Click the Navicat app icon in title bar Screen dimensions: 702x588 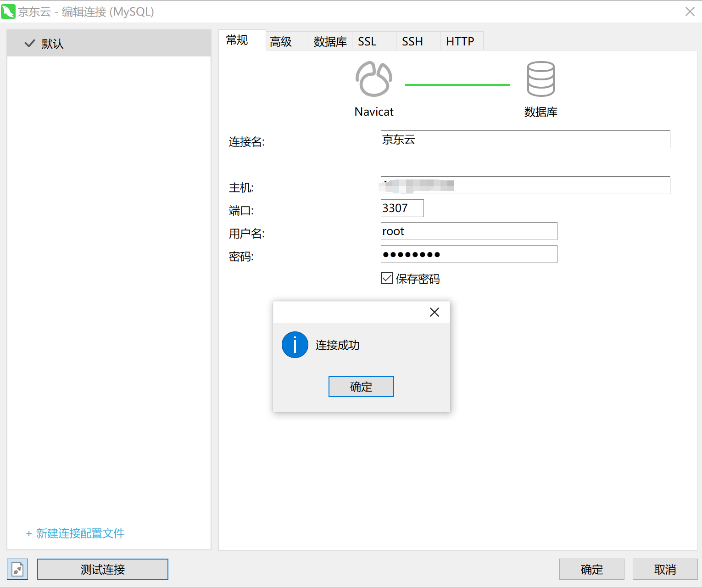(x=8, y=11)
